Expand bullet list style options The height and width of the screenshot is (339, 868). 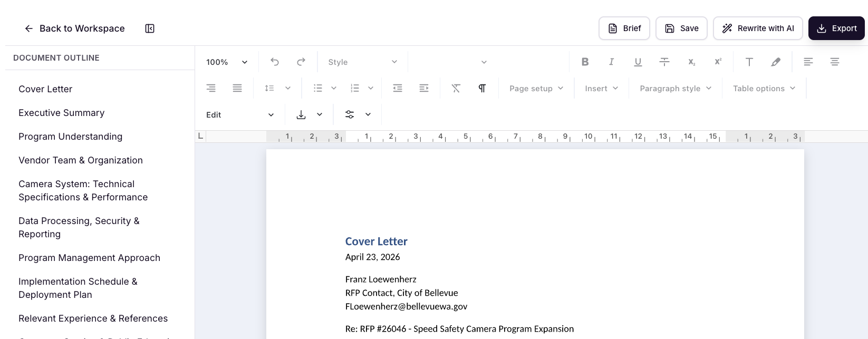(x=334, y=88)
